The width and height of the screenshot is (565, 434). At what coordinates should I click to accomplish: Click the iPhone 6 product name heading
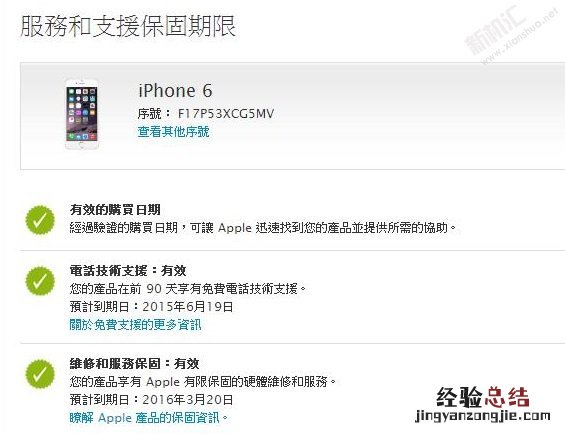[175, 90]
